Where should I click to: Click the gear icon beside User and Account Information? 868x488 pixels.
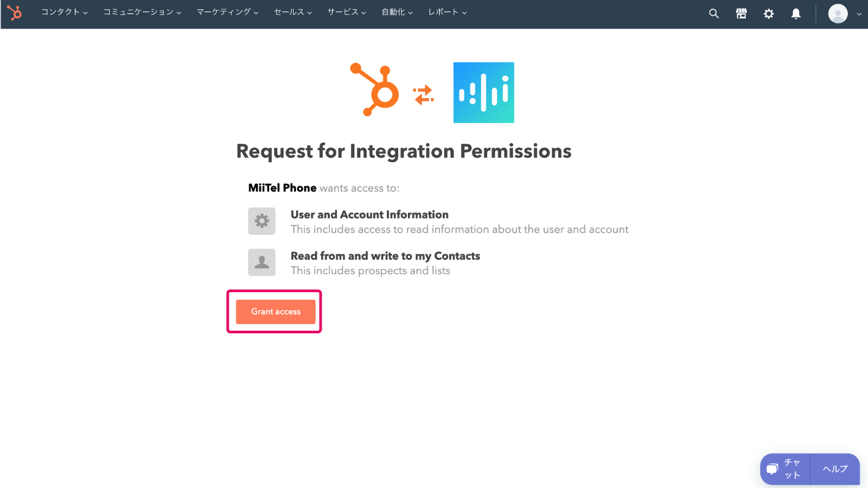pyautogui.click(x=262, y=221)
